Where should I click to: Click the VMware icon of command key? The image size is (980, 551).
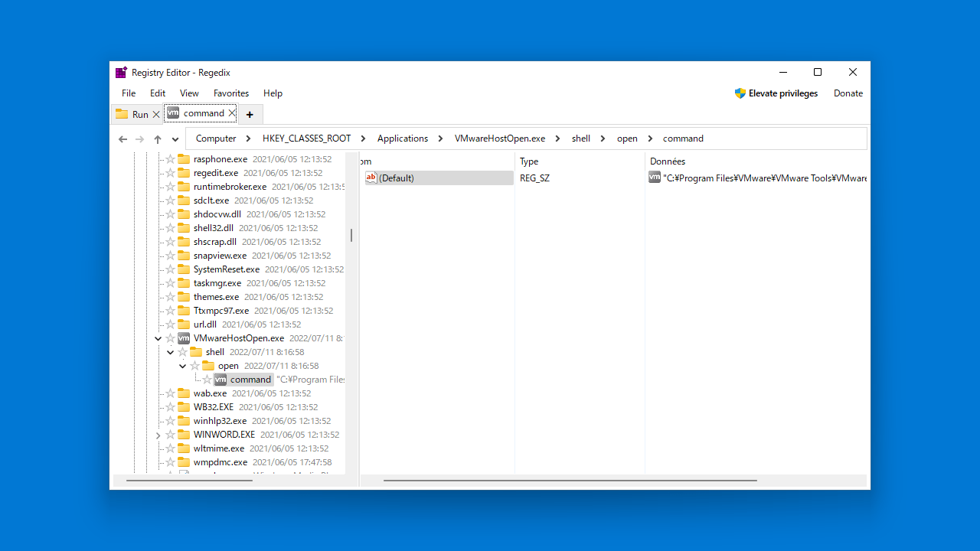pos(220,380)
